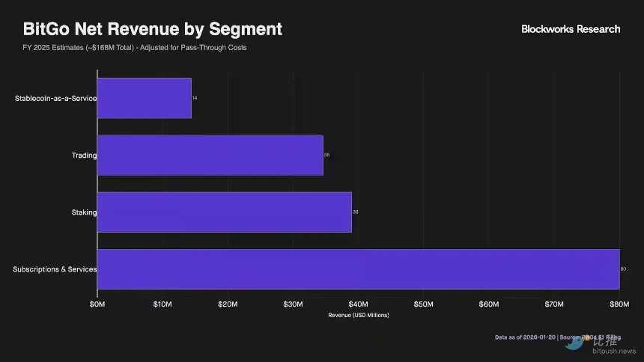Click the Blockworks Research logo

point(571,29)
